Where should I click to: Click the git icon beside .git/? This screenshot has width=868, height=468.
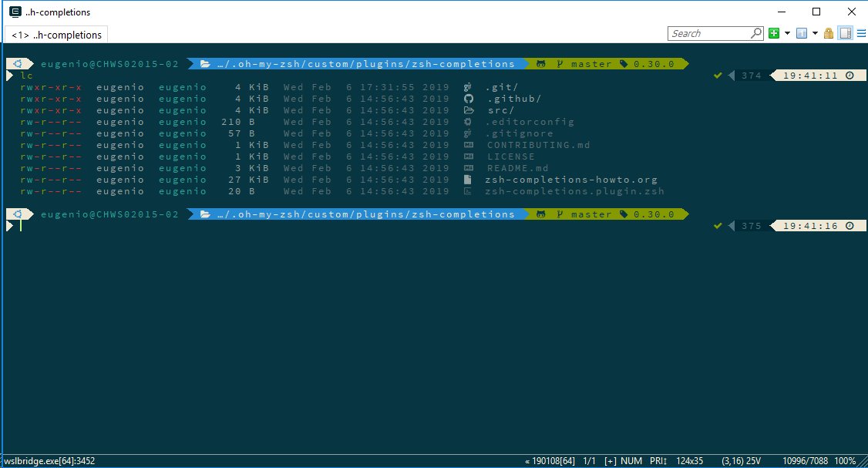[468, 87]
